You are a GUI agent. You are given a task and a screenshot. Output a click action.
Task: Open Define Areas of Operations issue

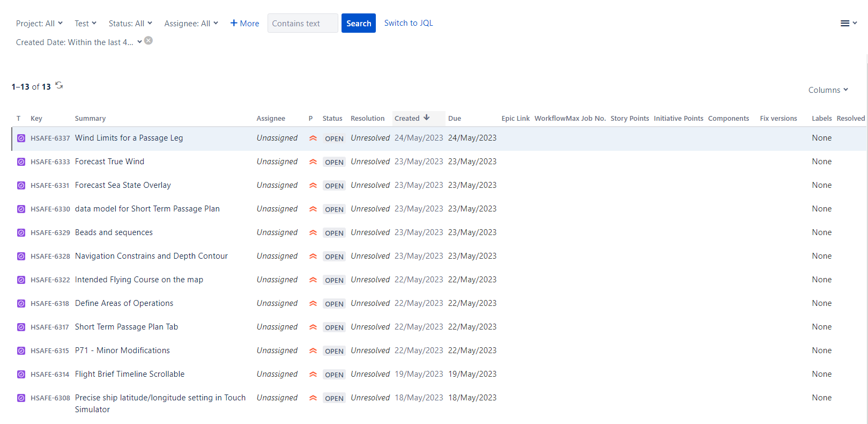[x=124, y=303]
